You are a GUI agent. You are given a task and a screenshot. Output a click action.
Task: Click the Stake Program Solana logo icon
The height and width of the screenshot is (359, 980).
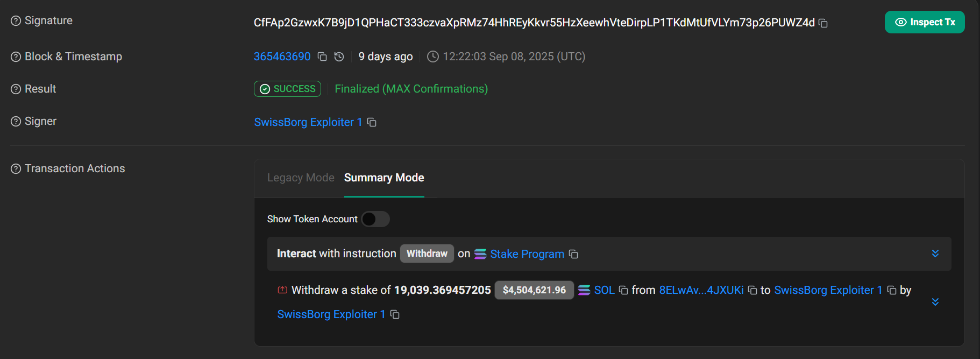(480, 254)
